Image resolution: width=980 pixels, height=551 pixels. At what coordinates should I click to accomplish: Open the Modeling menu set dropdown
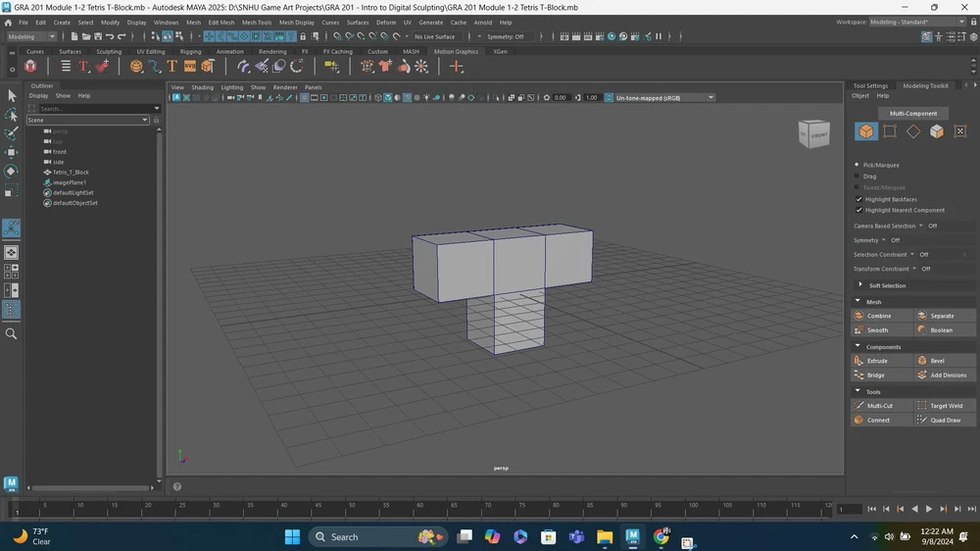[33, 36]
